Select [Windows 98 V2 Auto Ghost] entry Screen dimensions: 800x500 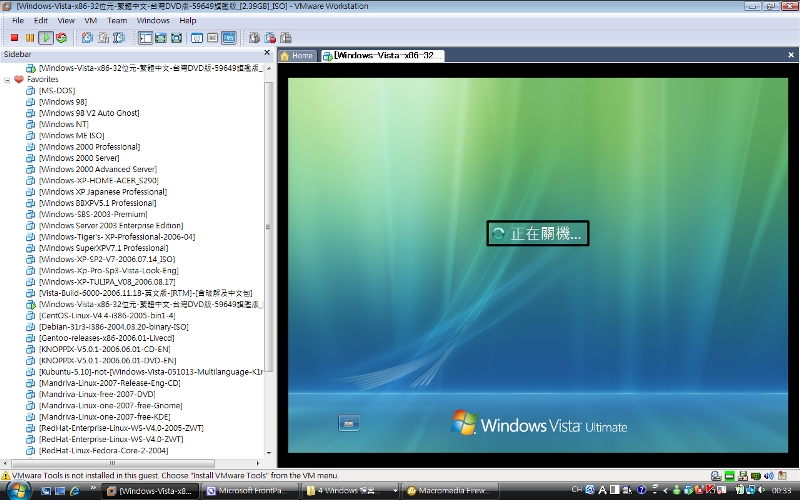[x=89, y=113]
